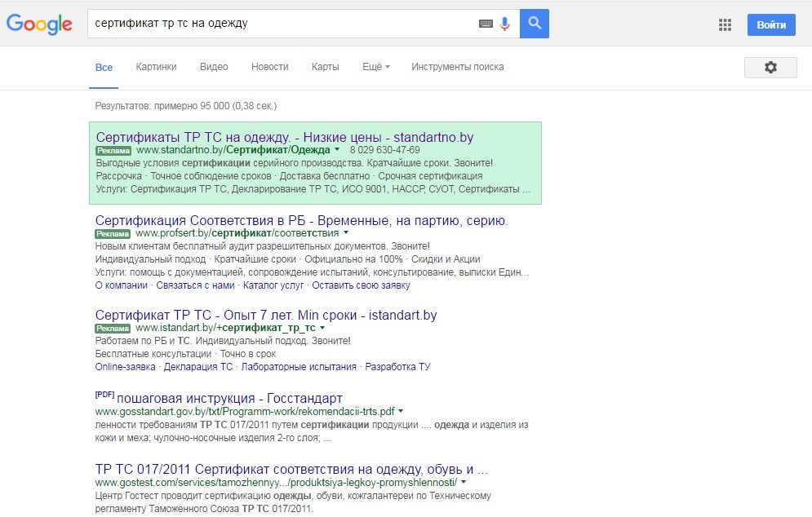Open Сертификат ТР ТС istandart.by result
The image size is (812, 517).
pos(266,315)
